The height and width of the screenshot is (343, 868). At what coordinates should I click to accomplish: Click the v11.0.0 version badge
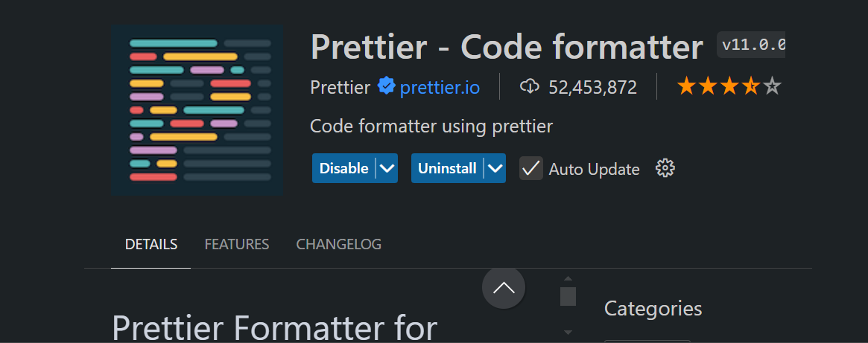[x=751, y=45]
